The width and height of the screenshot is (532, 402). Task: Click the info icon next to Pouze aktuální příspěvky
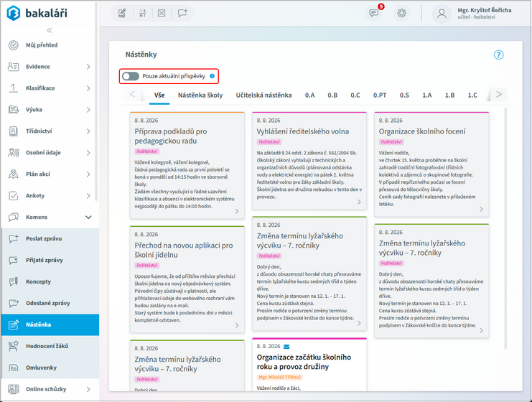212,76
